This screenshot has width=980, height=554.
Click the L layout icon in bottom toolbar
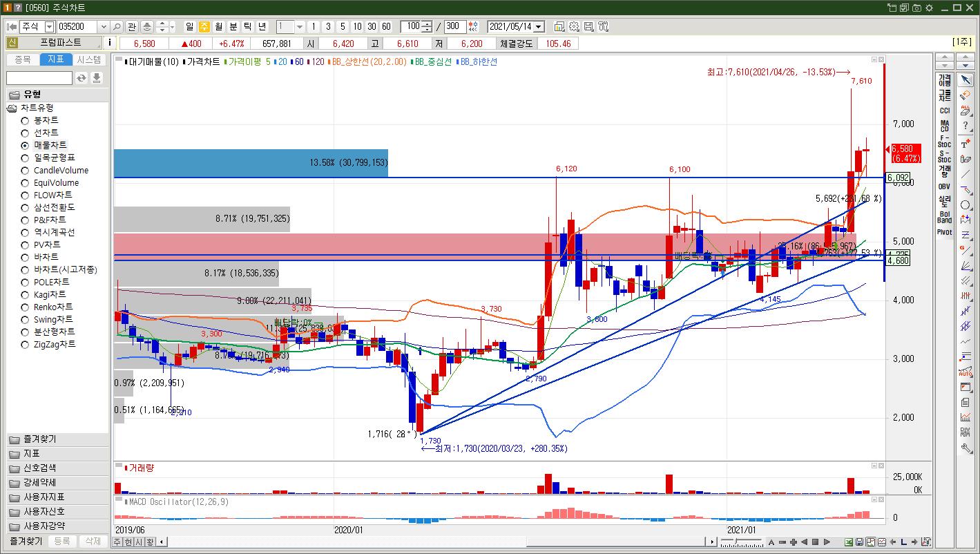tap(904, 542)
